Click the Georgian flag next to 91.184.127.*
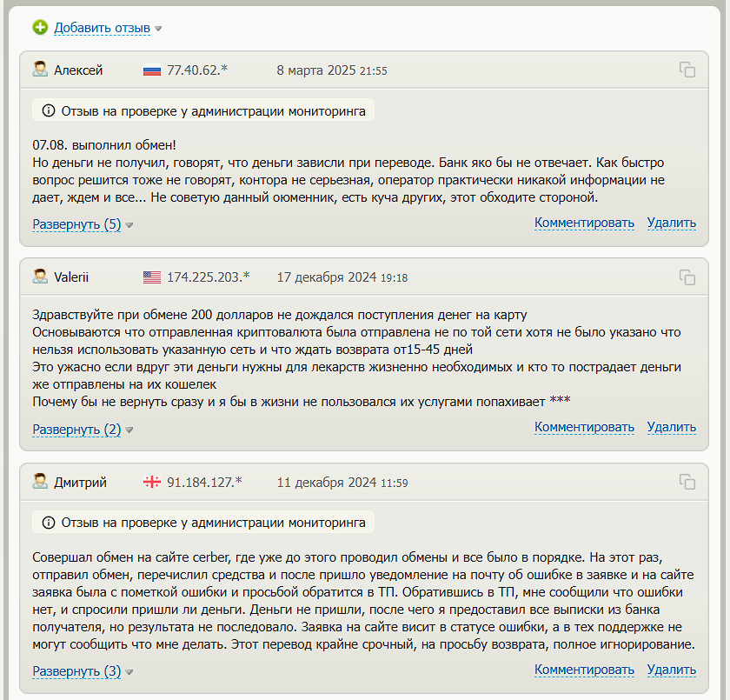The width and height of the screenshot is (730, 700). click(x=152, y=482)
